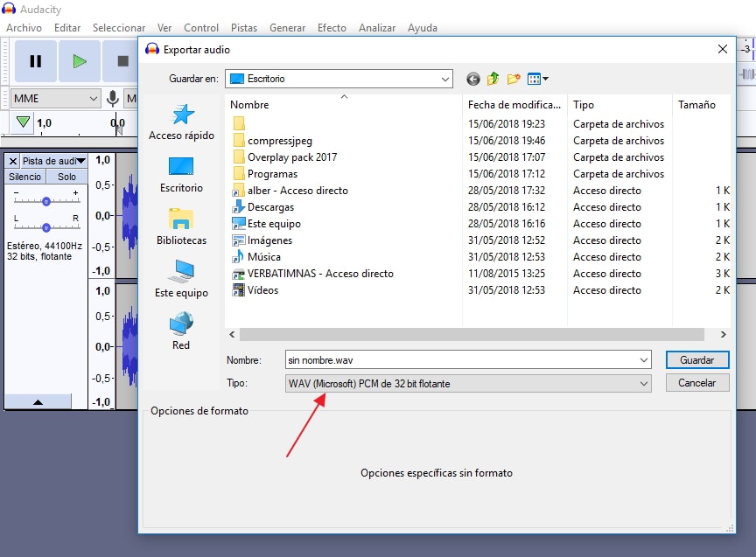The height and width of the screenshot is (557, 756).
Task: Open the Analizar menu
Action: pyautogui.click(x=377, y=28)
